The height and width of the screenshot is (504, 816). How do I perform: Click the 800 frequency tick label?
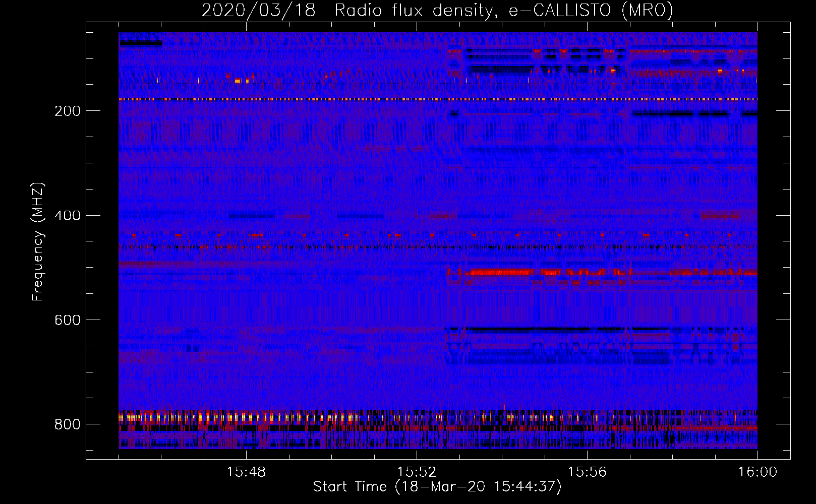[68, 424]
